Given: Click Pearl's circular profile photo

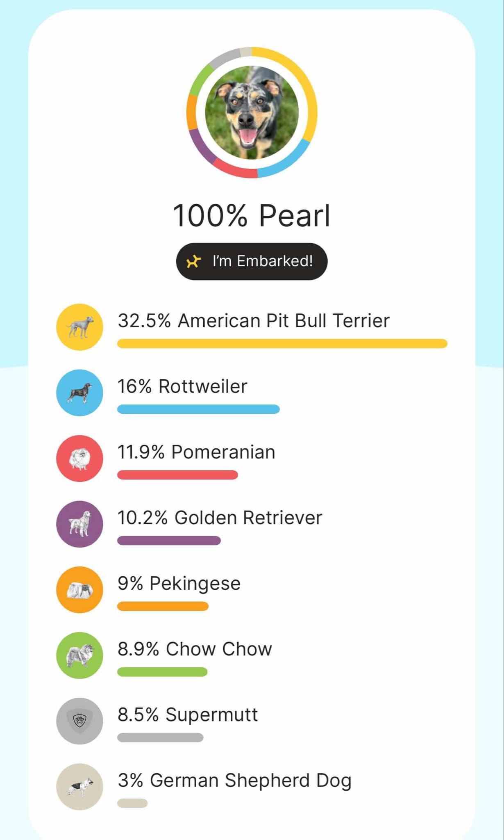Looking at the screenshot, I should point(252,112).
